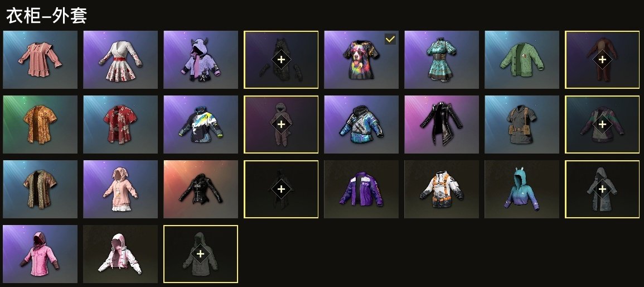Pick the green knit cardigan
The image size is (644, 287).
(x=522, y=60)
